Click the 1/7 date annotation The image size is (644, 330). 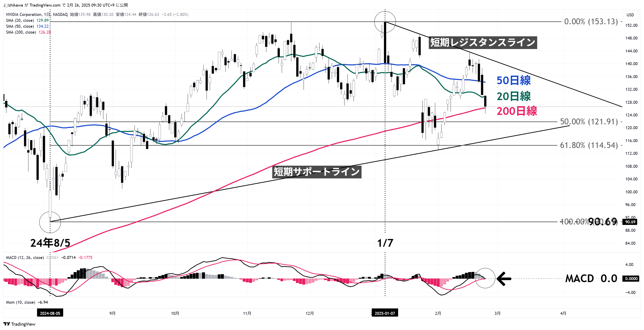pos(385,243)
